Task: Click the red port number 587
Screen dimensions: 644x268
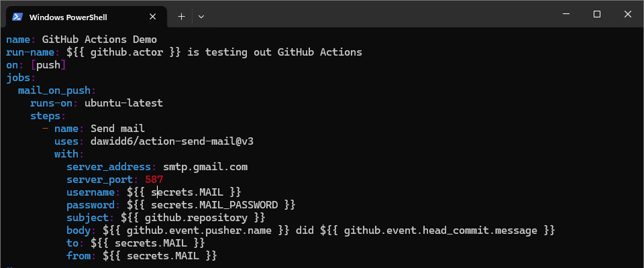Action: [154, 179]
